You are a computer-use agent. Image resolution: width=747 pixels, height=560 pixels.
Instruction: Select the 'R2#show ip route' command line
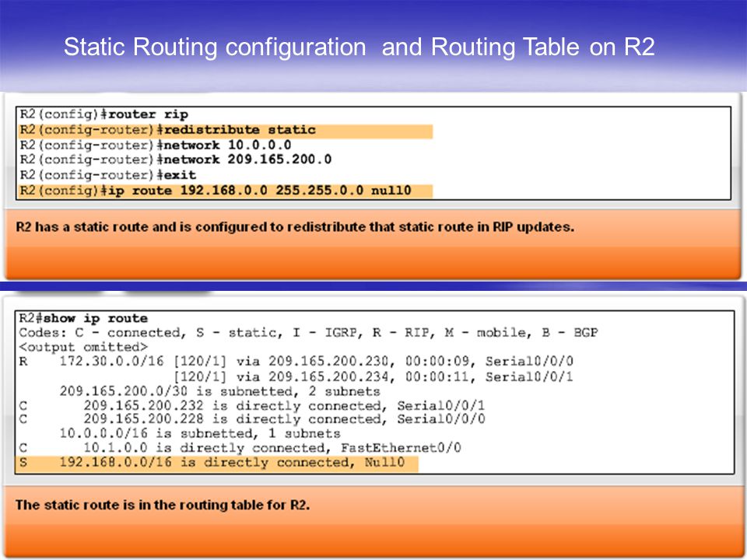[x=83, y=318]
